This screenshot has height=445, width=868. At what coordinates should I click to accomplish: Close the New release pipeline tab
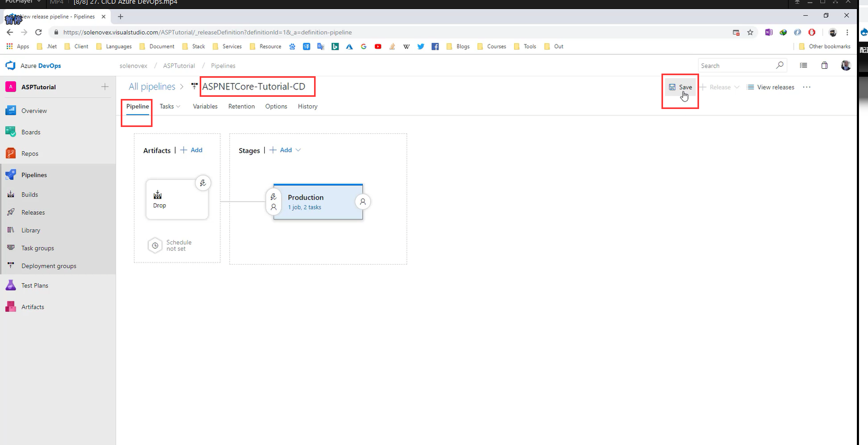click(103, 17)
